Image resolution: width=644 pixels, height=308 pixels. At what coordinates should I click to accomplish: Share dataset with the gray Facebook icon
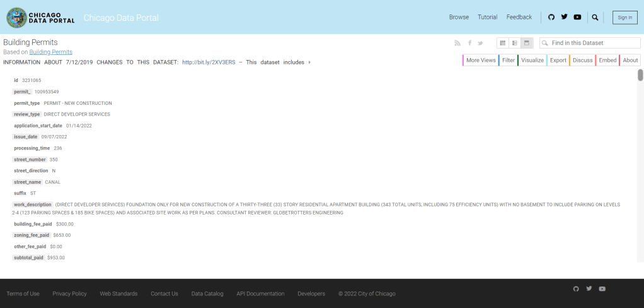click(469, 43)
